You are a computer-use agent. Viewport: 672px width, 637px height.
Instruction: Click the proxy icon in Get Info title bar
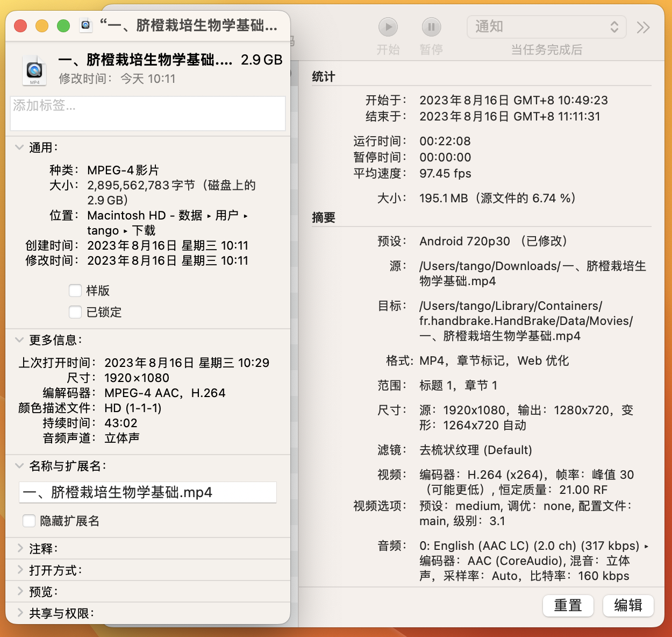(85, 25)
